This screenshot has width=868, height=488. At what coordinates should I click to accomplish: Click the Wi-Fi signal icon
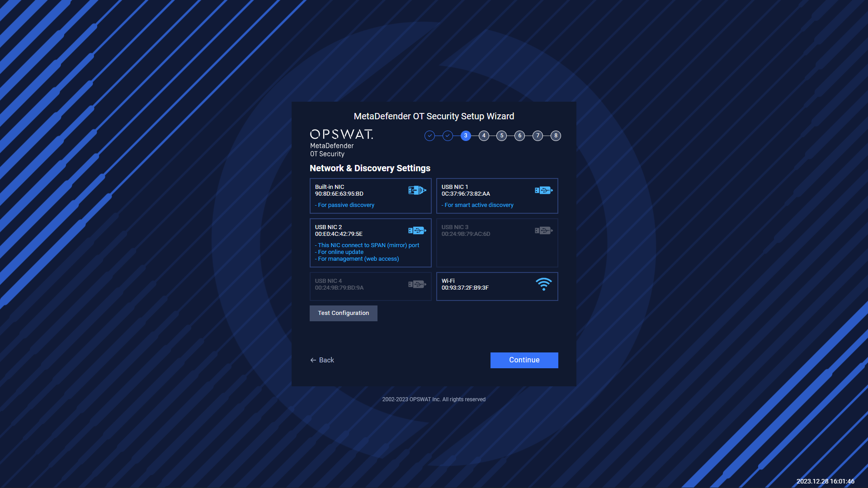[x=543, y=284]
